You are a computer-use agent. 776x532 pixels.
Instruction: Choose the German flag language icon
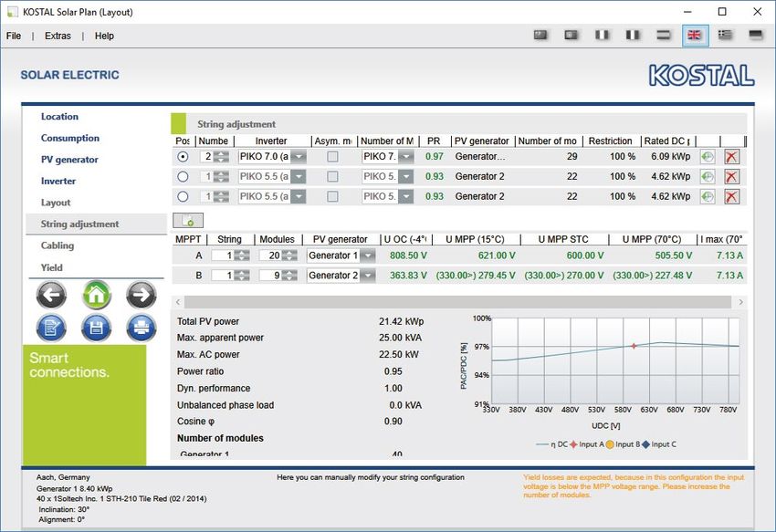tap(756, 36)
